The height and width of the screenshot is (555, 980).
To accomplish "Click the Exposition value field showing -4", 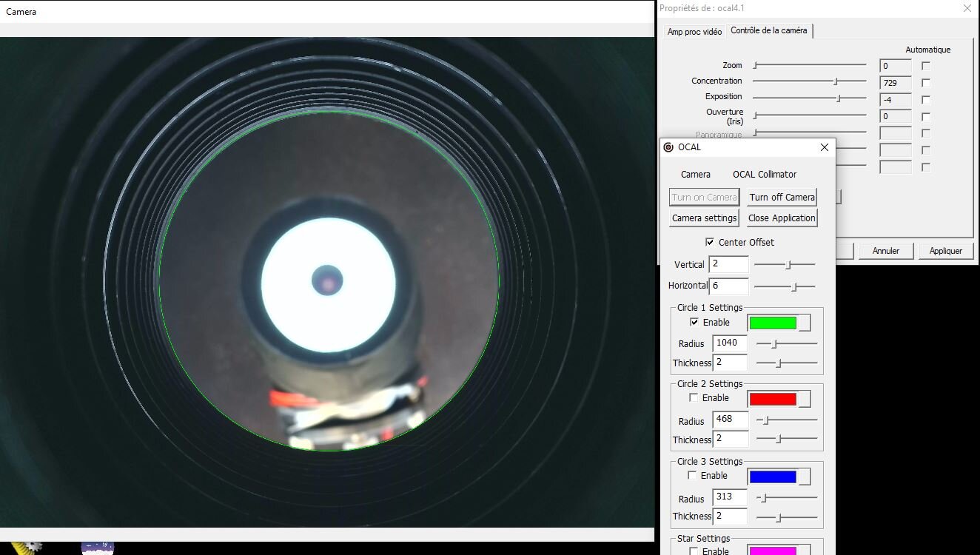I will [896, 99].
